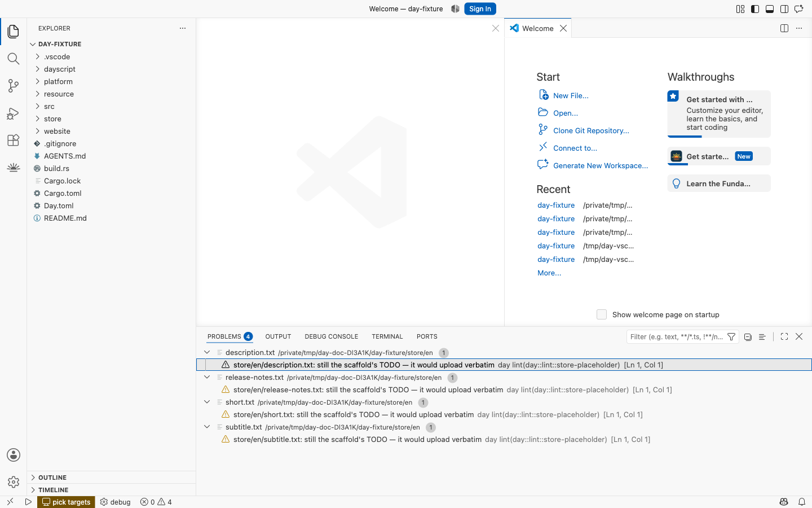Click the errors and warnings count in status bar
812x508 pixels.
[156, 502]
